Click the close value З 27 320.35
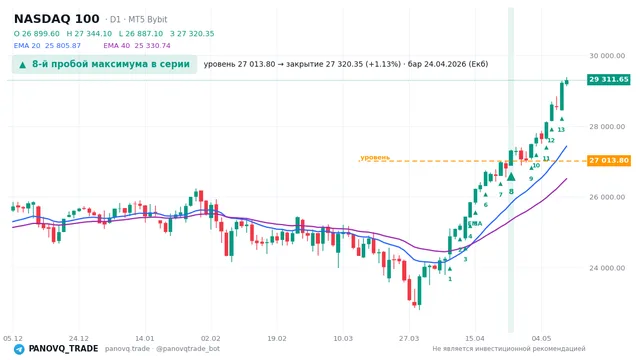 coord(192,34)
